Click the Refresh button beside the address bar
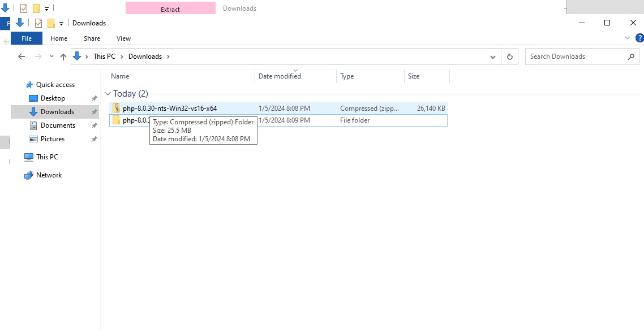 509,57
